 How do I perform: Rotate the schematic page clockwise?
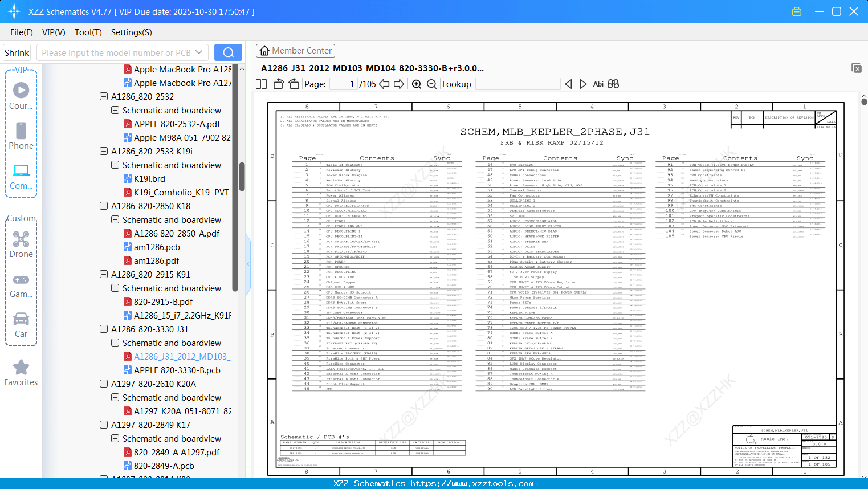coord(294,84)
